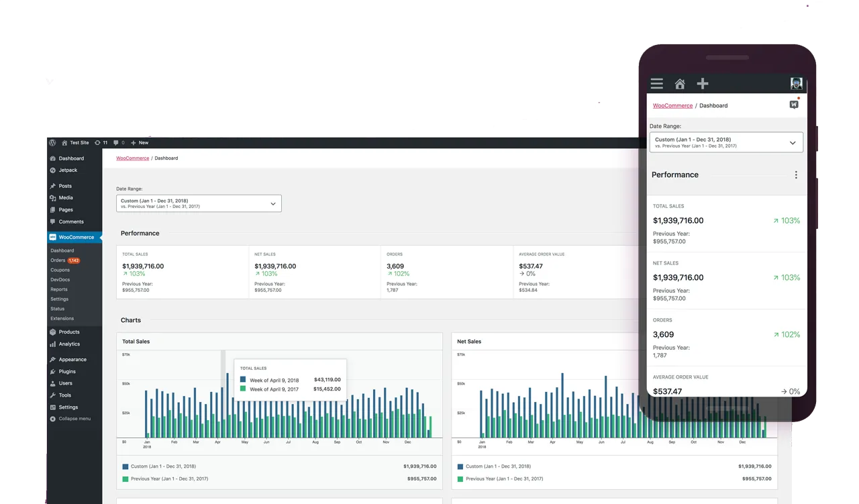Viewport: 859px width, 504px height.
Task: Click the Plugins plug icon
Action: (52, 372)
